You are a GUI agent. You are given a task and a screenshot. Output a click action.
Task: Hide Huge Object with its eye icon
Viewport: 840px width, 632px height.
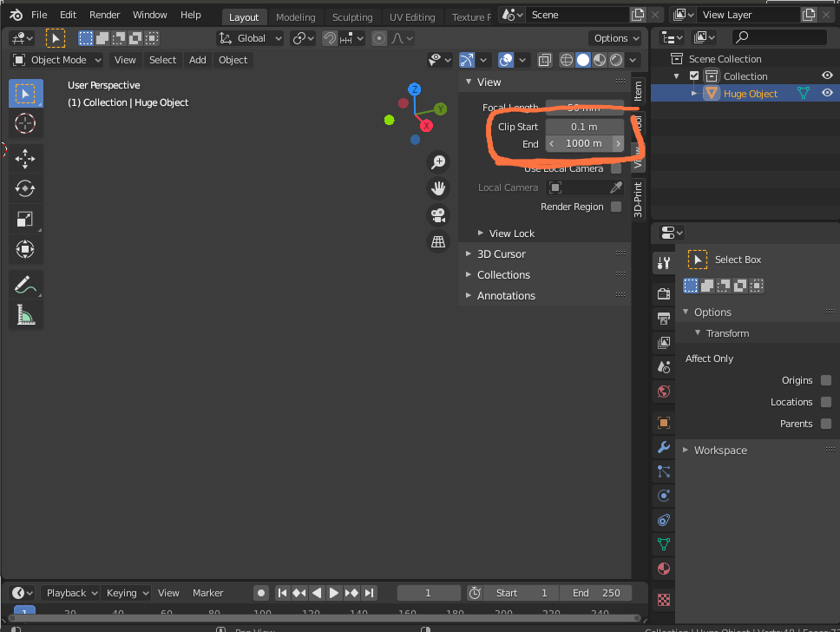click(827, 93)
